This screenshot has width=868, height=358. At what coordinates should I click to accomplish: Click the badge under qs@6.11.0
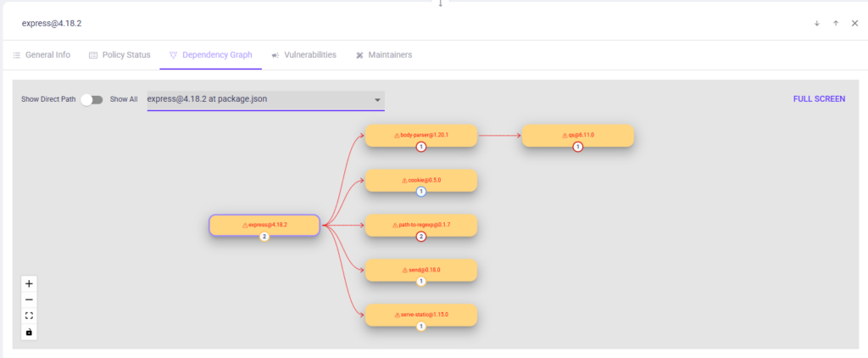[577, 147]
